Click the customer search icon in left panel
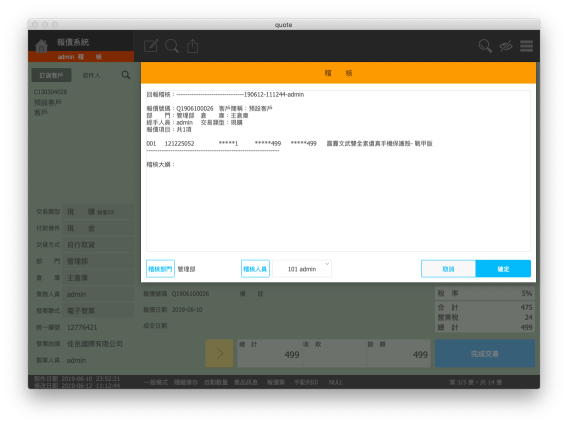This screenshot has width=568, height=426. (x=126, y=75)
